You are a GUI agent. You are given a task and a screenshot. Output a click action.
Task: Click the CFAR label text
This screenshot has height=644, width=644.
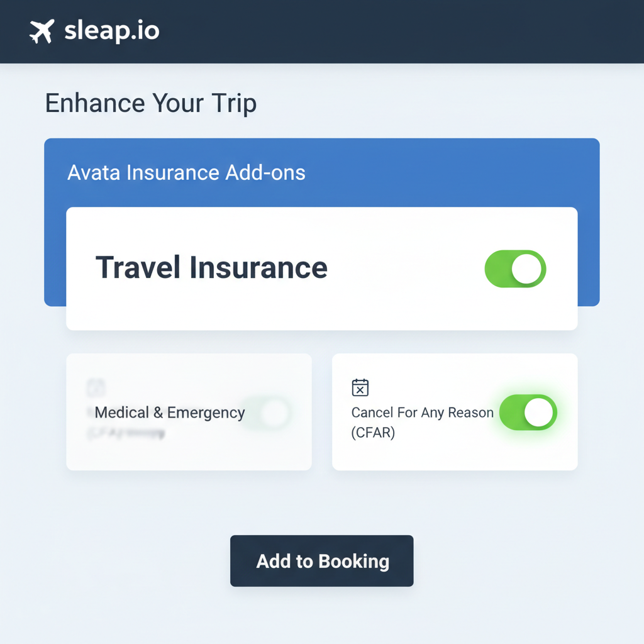pyautogui.click(x=421, y=422)
